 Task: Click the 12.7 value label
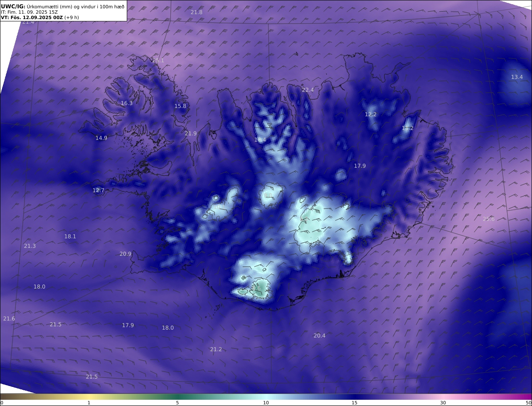click(x=99, y=190)
